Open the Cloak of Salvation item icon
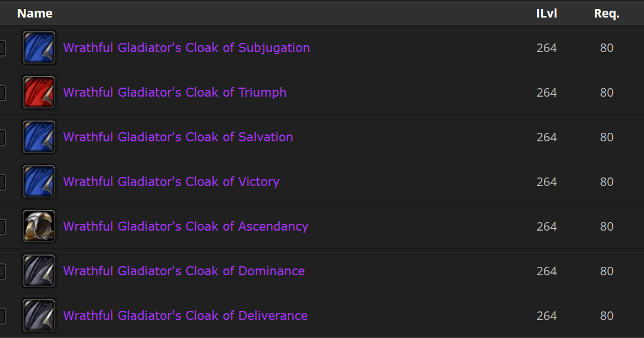This screenshot has width=644, height=338. pyautogui.click(x=39, y=137)
